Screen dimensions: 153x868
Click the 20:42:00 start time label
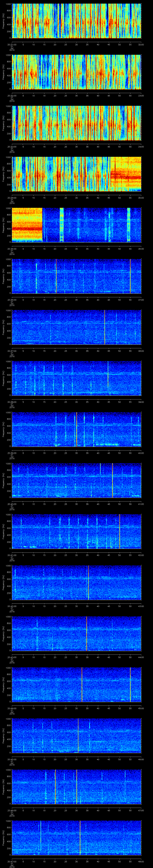[12, 606]
